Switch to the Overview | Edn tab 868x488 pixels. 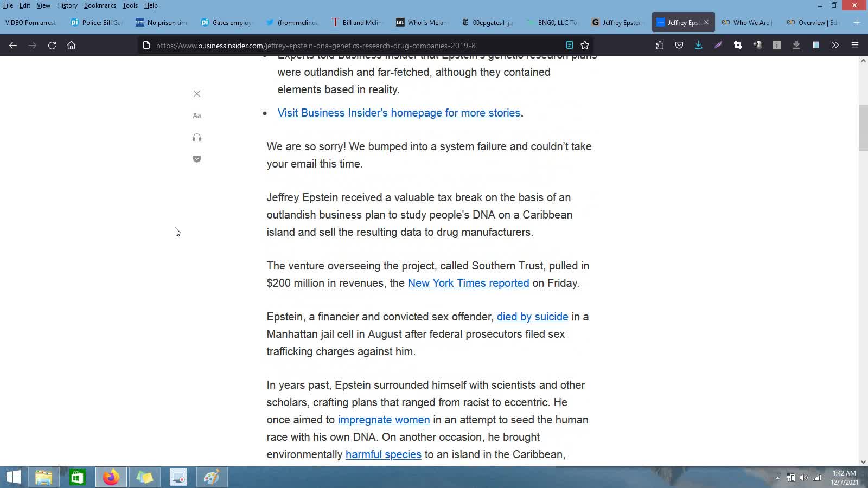813,22
